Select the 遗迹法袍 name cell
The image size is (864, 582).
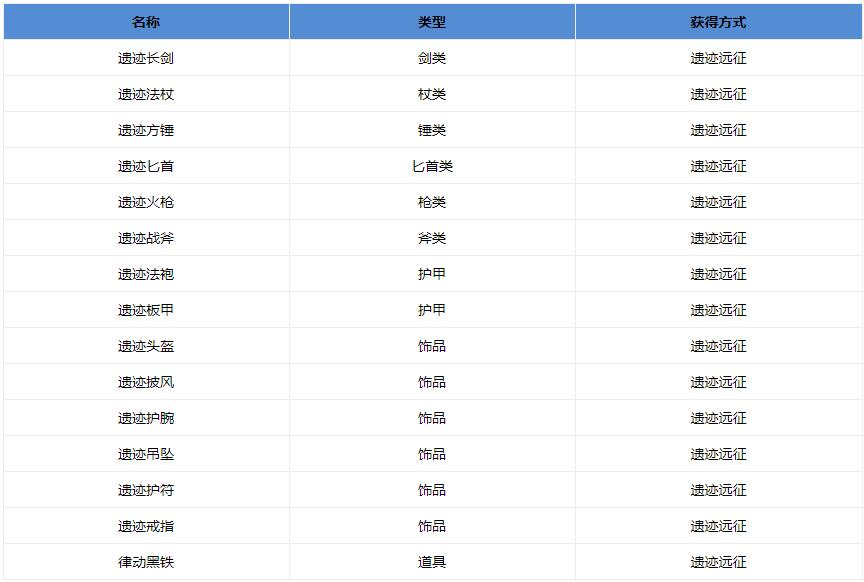click(x=146, y=274)
